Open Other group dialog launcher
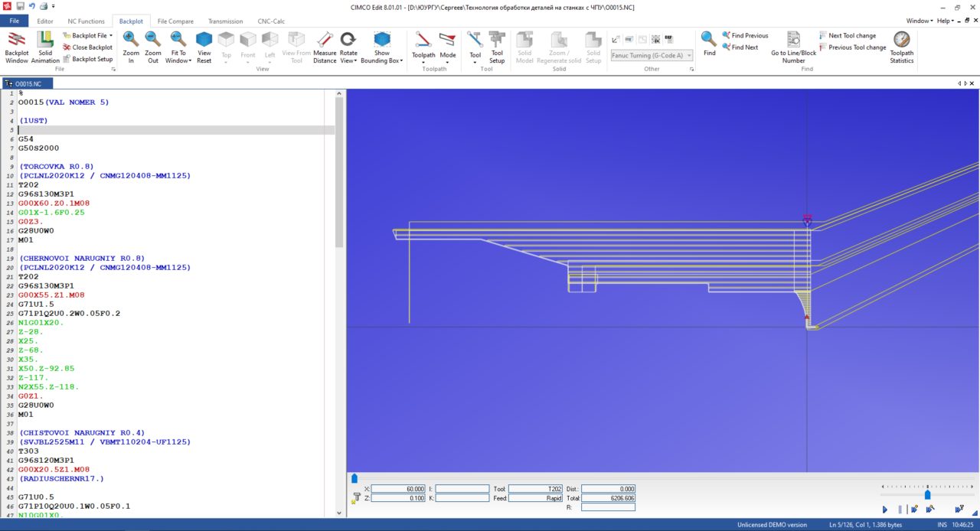The image size is (980, 531). point(691,69)
